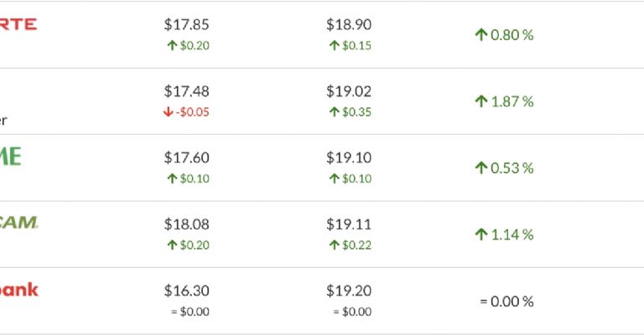Click the up arrow beside 0.53 %
Viewport: 644px width, 335px height.
481,168
